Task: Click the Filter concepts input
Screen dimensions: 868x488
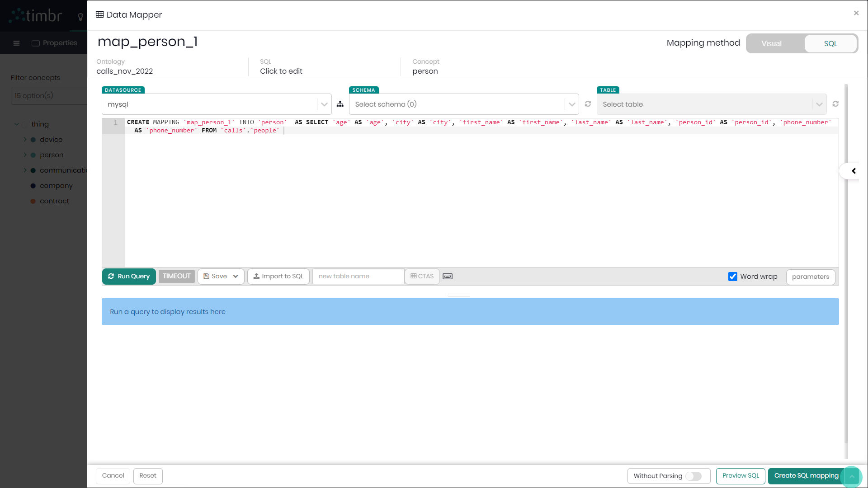Action: point(49,96)
